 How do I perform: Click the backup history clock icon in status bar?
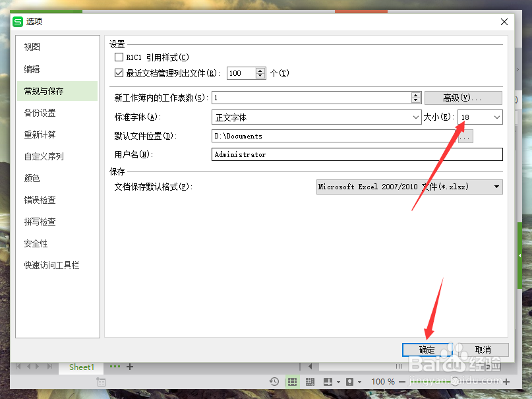[274, 382]
